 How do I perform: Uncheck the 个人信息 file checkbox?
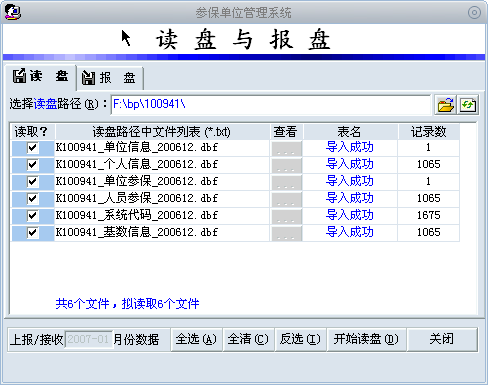point(33,165)
